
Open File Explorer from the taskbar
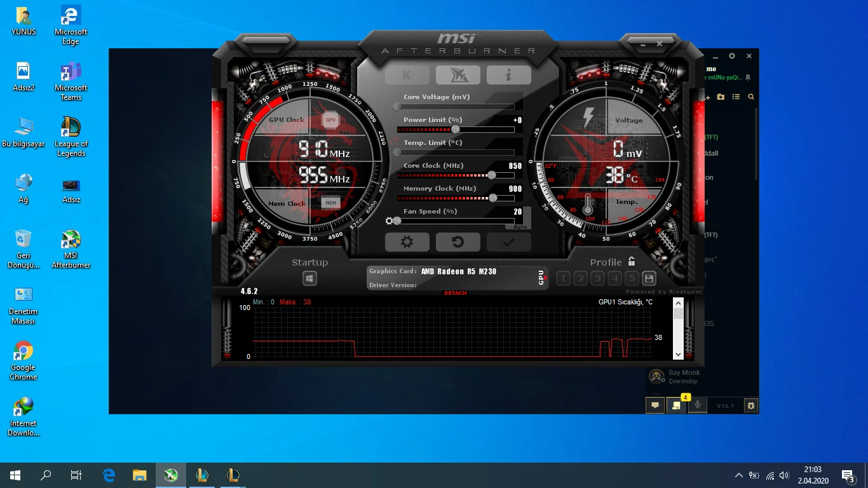click(140, 475)
